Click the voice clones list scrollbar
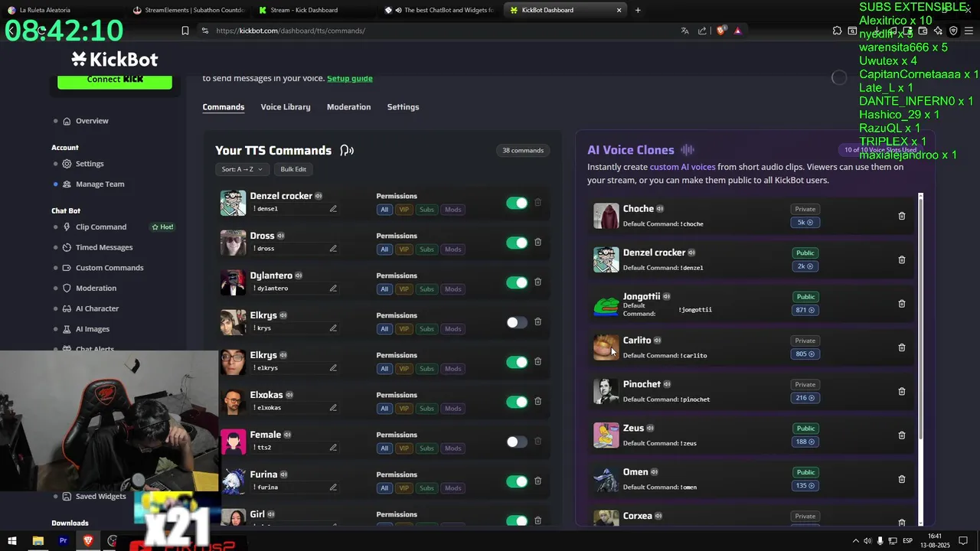Image resolution: width=980 pixels, height=551 pixels. pyautogui.click(x=920, y=318)
